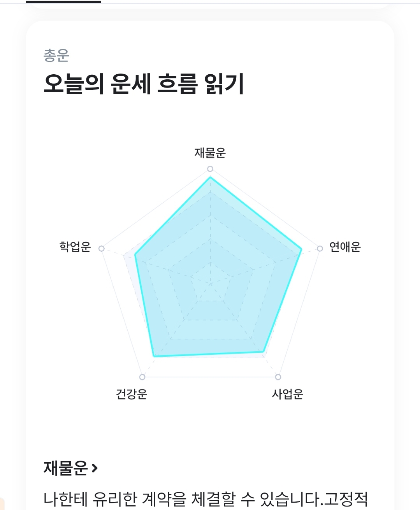Click the cyan data point on 건강운 axis
This screenshot has height=510, width=420.
pos(154,356)
